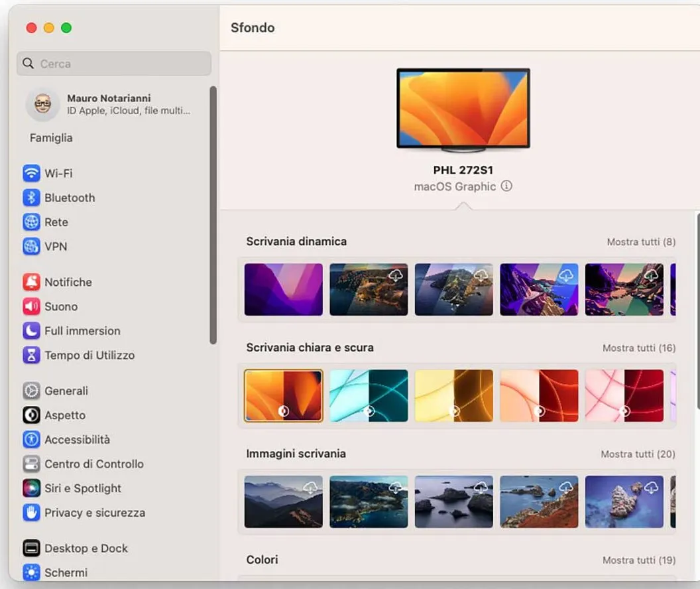
Task: Select Full immersion in the sidebar
Action: [82, 331]
